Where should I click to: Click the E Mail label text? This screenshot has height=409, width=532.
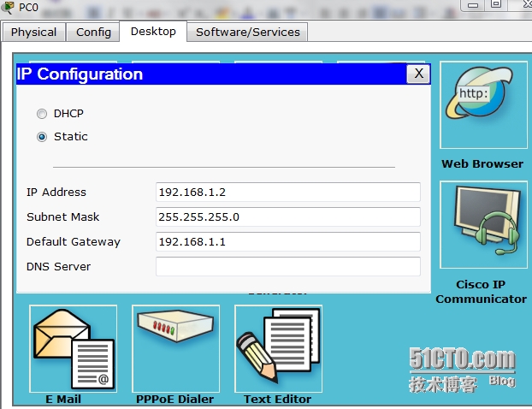click(63, 399)
